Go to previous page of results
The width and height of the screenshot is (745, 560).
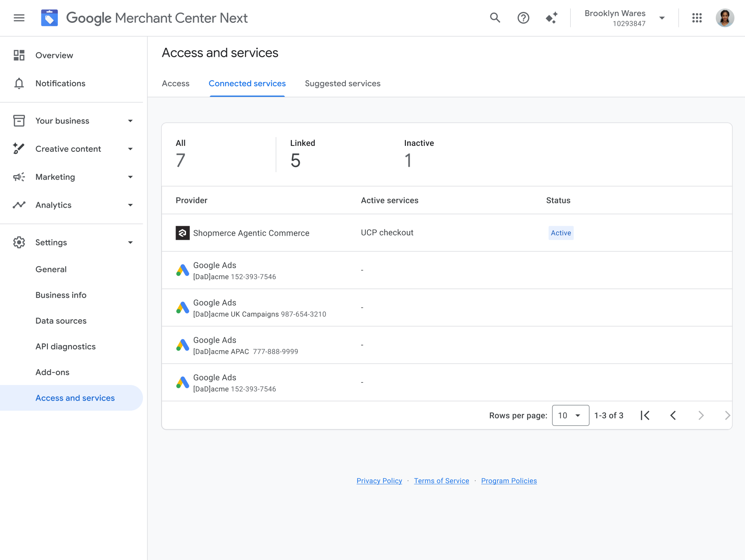pos(673,415)
